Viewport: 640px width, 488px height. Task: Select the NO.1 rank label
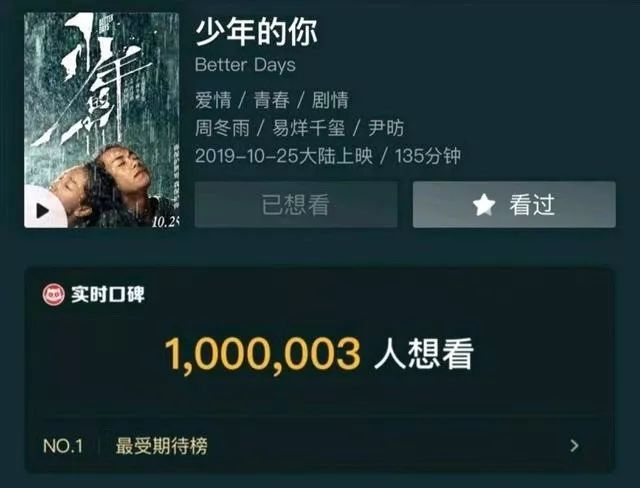[x=63, y=446]
